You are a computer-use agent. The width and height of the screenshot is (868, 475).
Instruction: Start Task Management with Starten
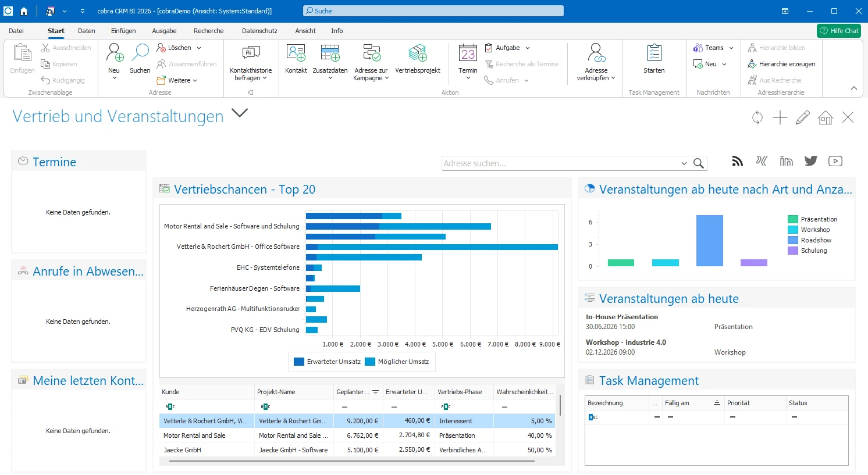654,59
